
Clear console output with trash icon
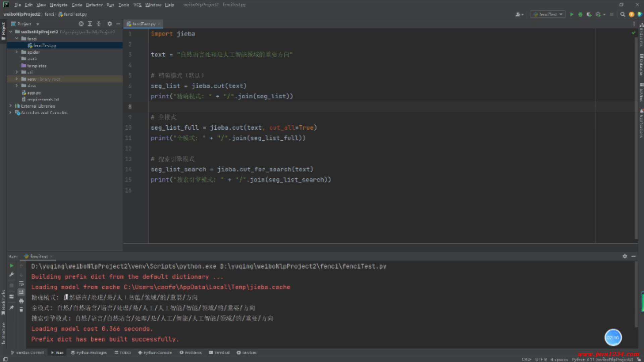click(21, 310)
